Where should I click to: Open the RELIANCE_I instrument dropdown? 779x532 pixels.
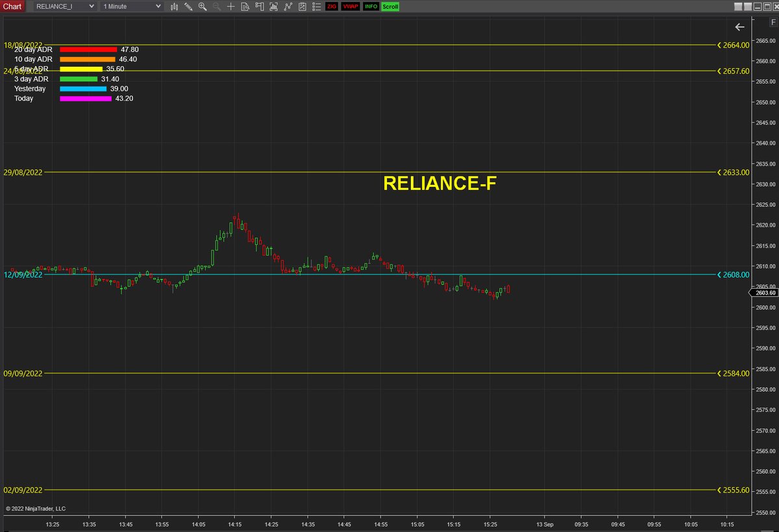64,6
